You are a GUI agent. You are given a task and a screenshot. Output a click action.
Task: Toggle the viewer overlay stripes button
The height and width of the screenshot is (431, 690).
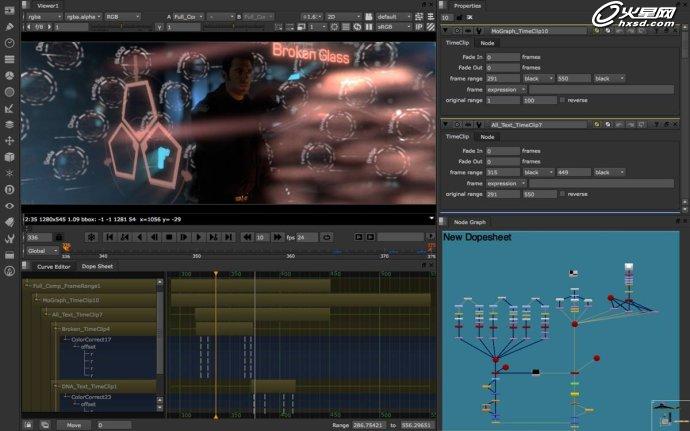pyautogui.click(x=430, y=27)
